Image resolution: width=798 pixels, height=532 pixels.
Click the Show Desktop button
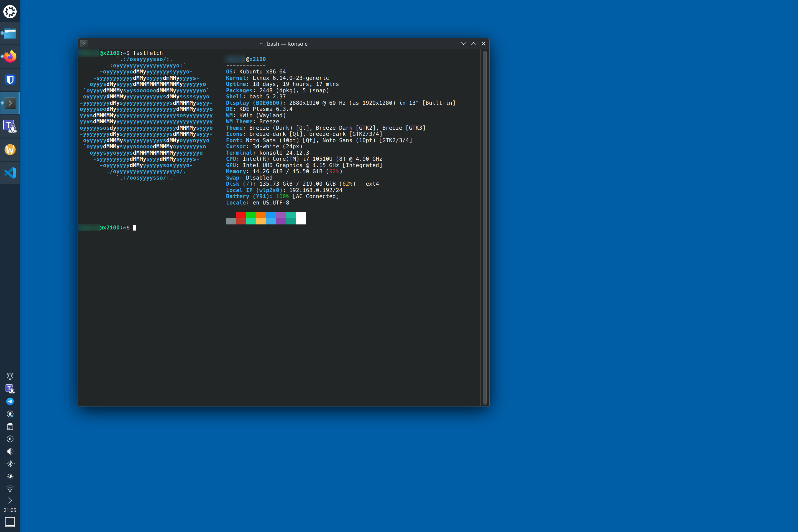pyautogui.click(x=10, y=522)
